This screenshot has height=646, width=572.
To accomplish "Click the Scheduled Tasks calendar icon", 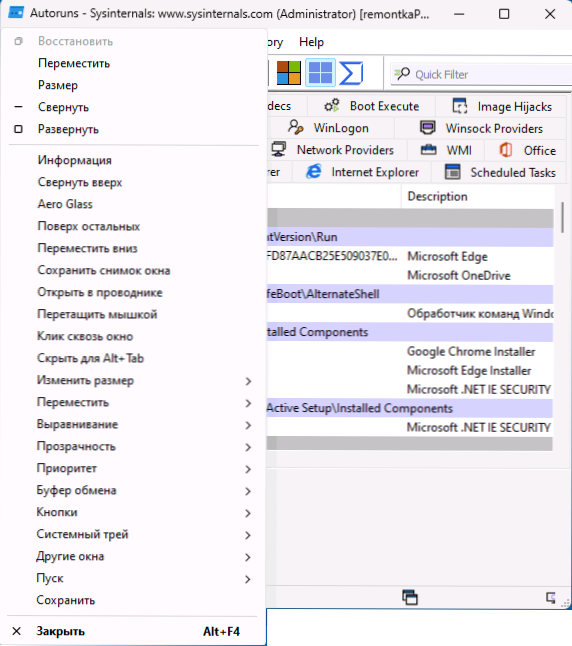I will click(x=452, y=171).
